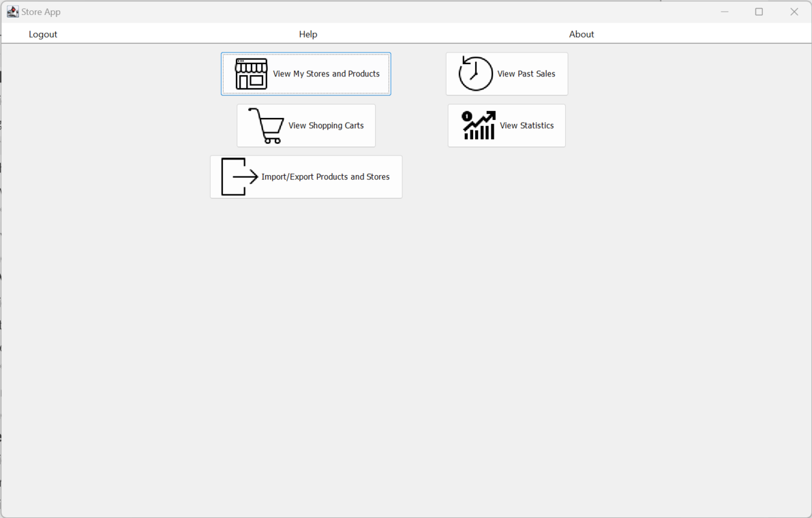The width and height of the screenshot is (812, 518).
Task: Click the storefront icon
Action: coord(251,74)
